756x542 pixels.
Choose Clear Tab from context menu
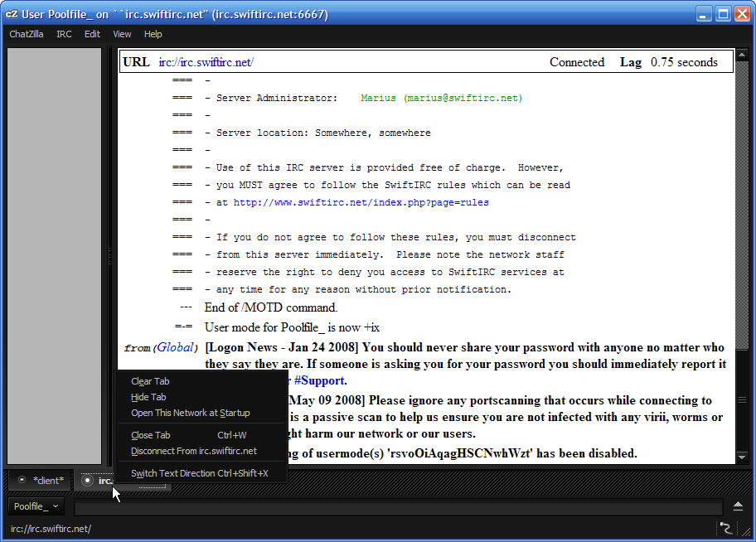(201, 381)
